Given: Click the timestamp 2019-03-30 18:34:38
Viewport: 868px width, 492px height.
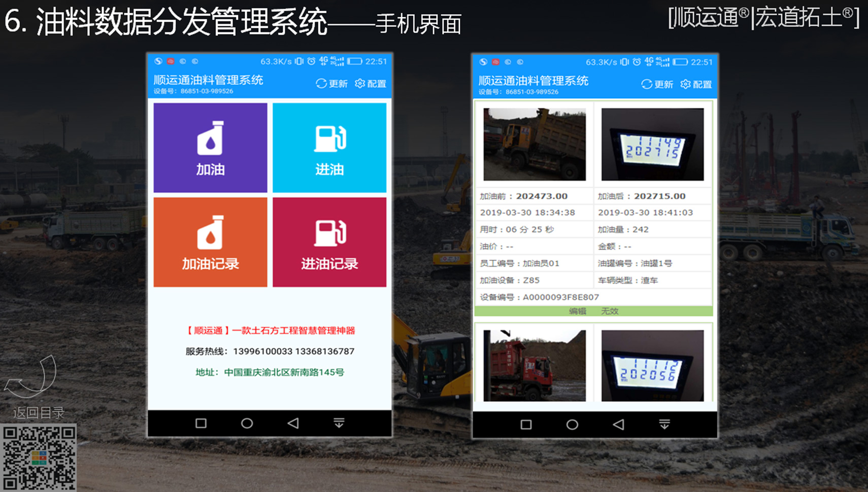Looking at the screenshot, I should point(527,213).
